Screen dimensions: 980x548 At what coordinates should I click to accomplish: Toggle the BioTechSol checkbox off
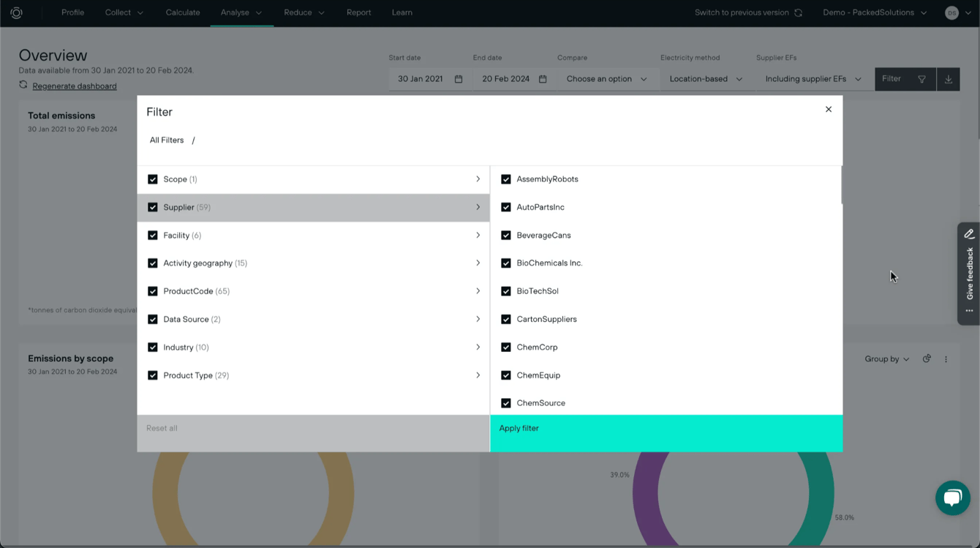pos(506,290)
